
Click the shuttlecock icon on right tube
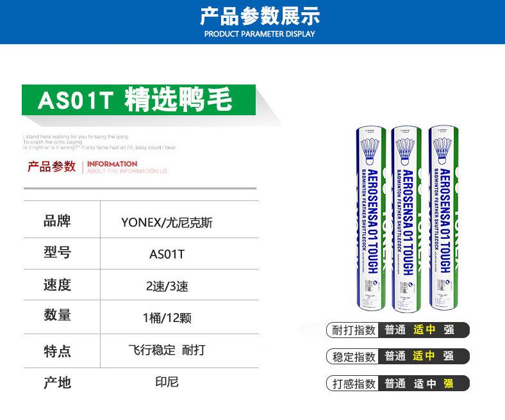coord(443,150)
